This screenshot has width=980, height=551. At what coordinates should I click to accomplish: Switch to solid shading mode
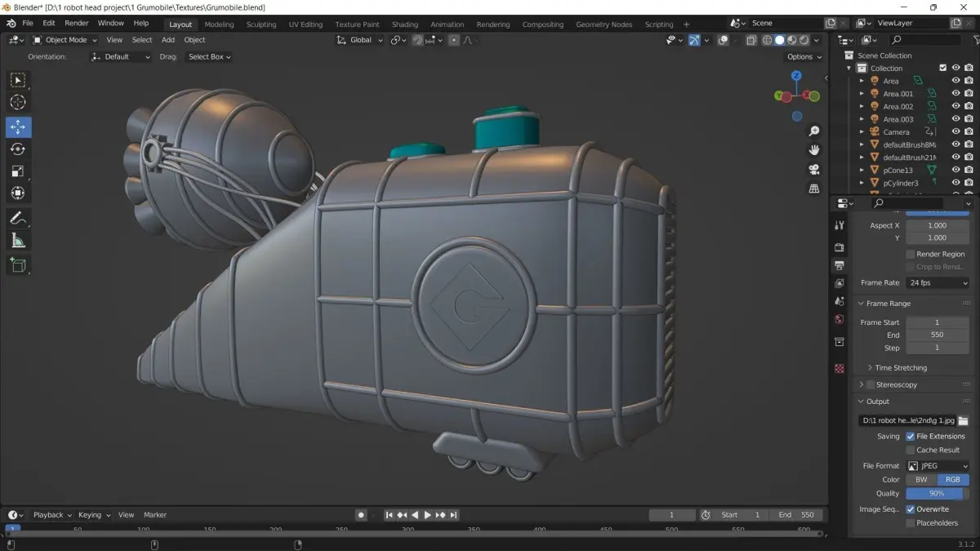(779, 40)
